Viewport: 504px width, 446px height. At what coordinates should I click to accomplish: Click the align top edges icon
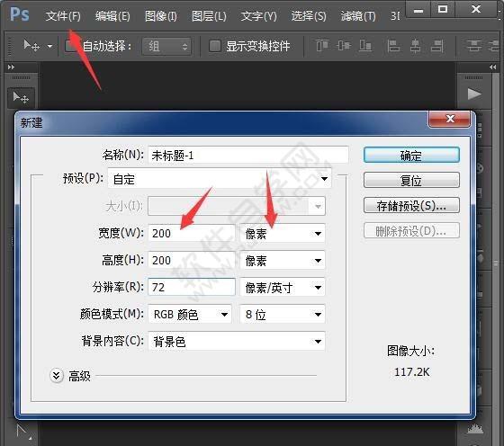point(322,46)
